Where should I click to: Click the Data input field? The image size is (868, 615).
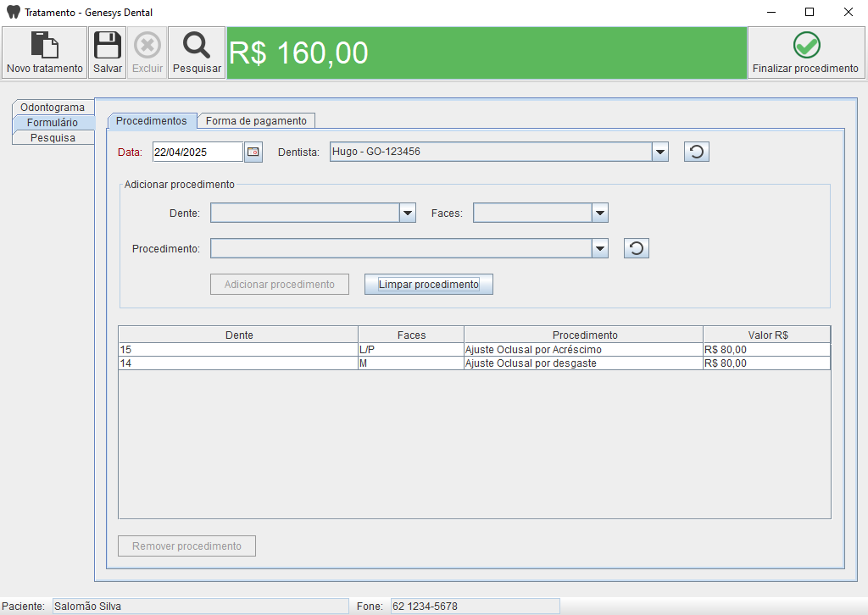[x=197, y=152]
